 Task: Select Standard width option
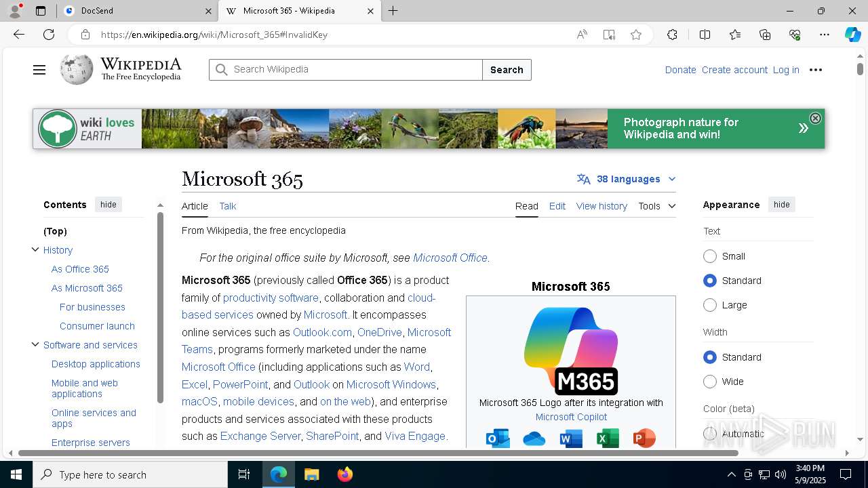click(710, 357)
